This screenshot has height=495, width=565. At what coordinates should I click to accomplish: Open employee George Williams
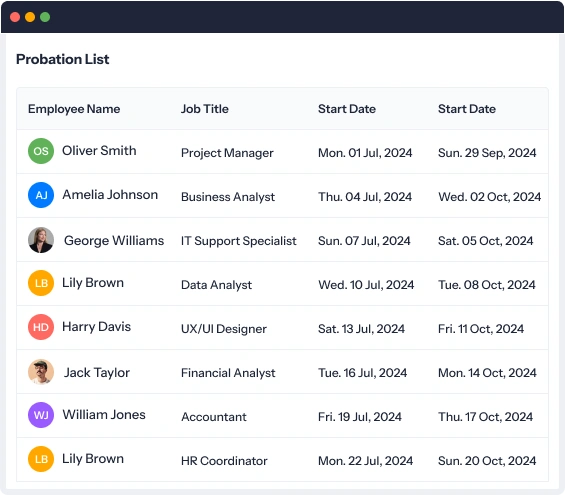tap(114, 240)
